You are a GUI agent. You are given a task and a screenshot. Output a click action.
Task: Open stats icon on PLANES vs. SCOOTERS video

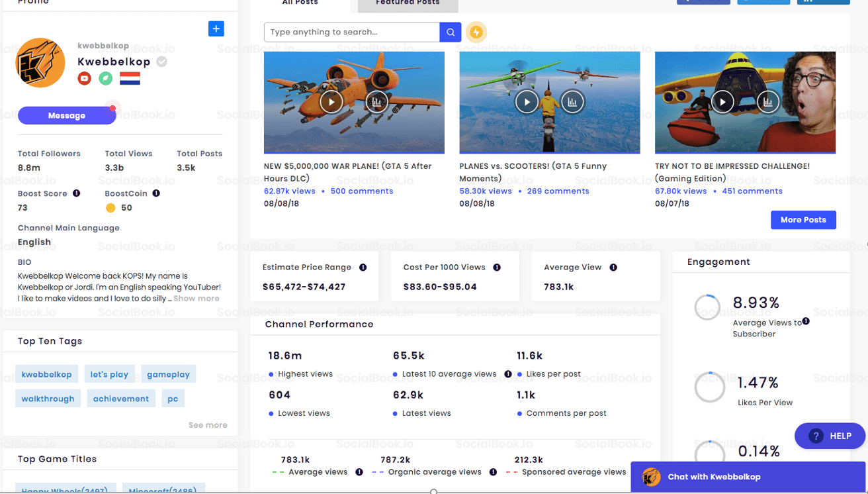[x=572, y=102]
